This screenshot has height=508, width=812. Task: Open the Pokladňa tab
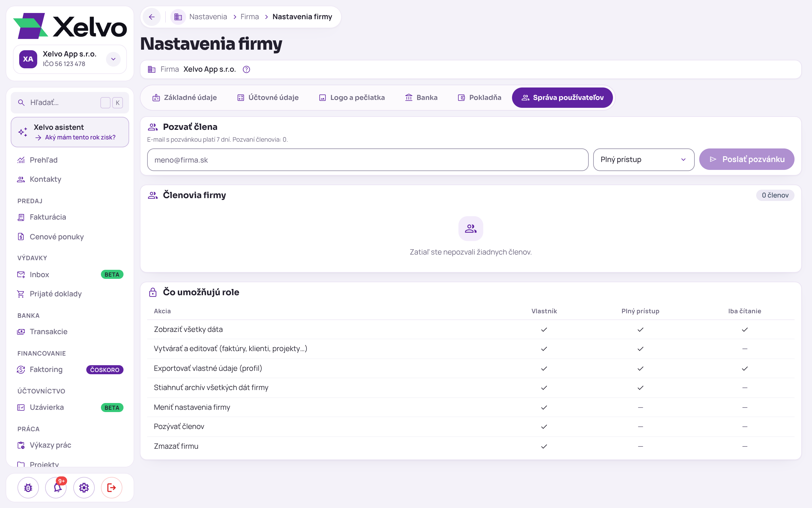480,97
